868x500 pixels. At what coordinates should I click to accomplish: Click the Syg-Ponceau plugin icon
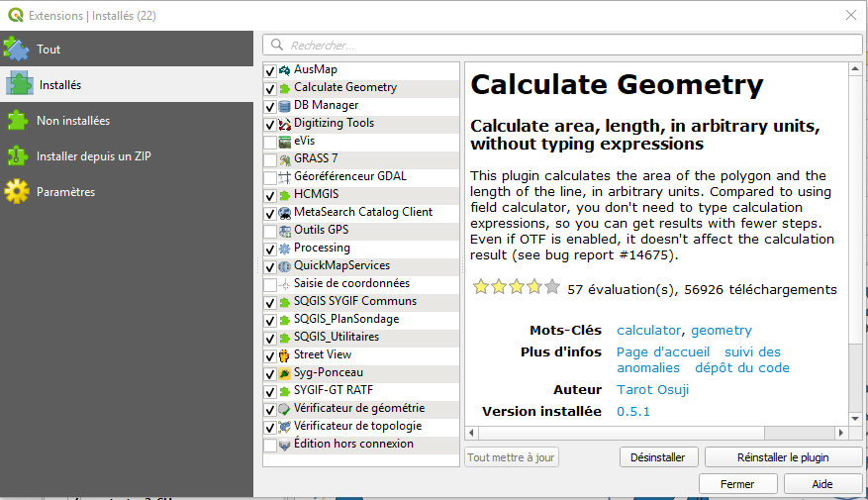click(284, 373)
